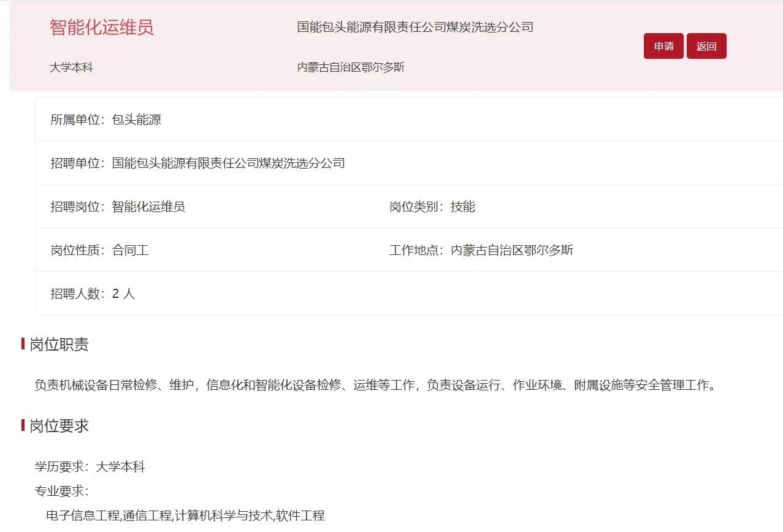The height and width of the screenshot is (532, 783).
Task: Select the 智能化运维员 job title heading
Action: point(102,28)
